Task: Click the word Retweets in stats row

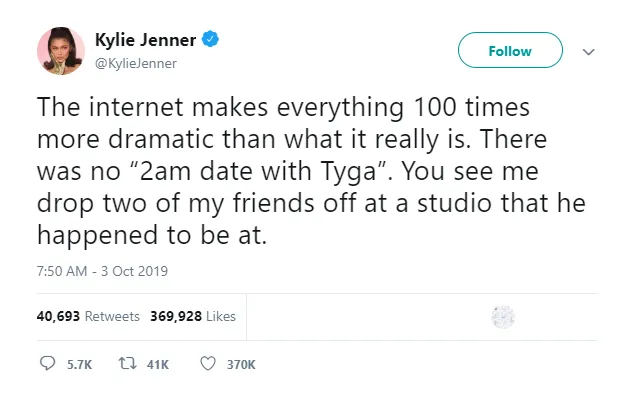Action: 112,316
